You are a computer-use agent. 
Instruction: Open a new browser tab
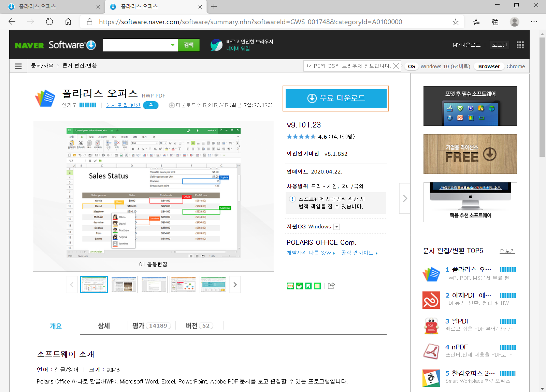tap(214, 6)
